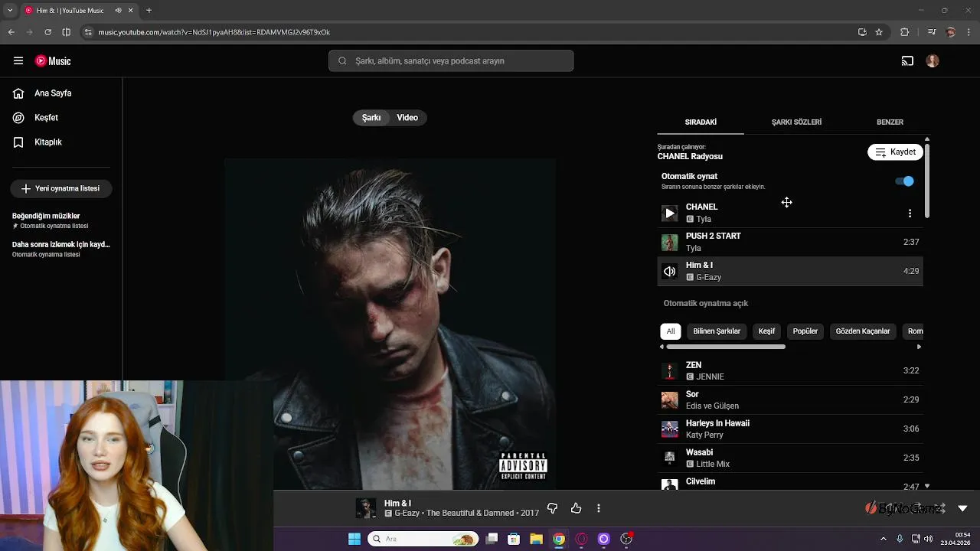Toggle Otomatik oynat autoplay switch
Image resolution: width=980 pixels, height=551 pixels.
[x=905, y=181]
